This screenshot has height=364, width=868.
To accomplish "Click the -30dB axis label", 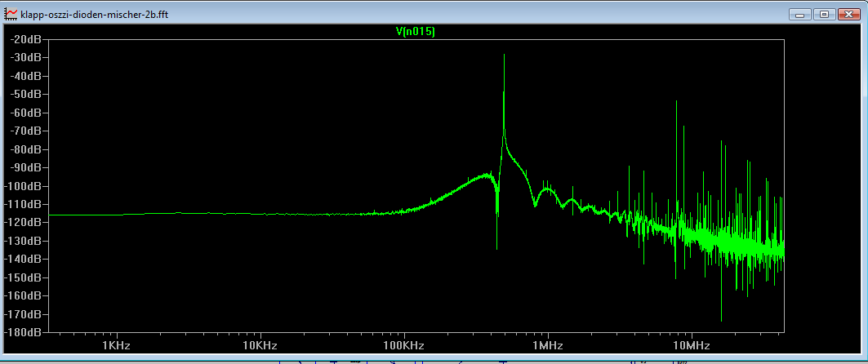I will coord(25,57).
